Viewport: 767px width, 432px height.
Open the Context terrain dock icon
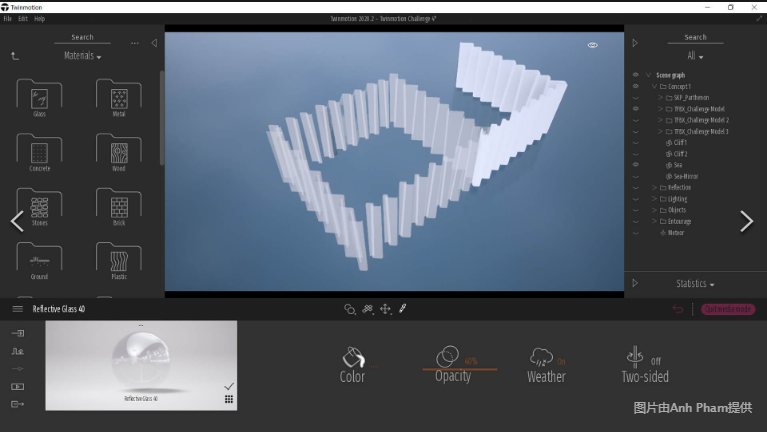(18, 351)
